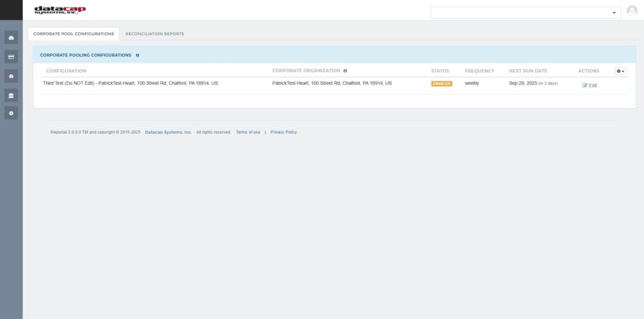The image size is (644, 319).
Task: Open the bank building icon in sidebar
Action: click(11, 94)
